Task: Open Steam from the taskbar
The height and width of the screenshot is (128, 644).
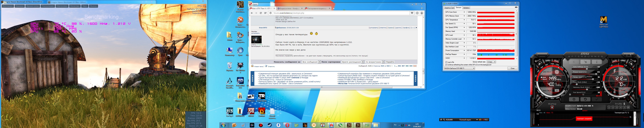Action: pyautogui.click(x=269, y=125)
